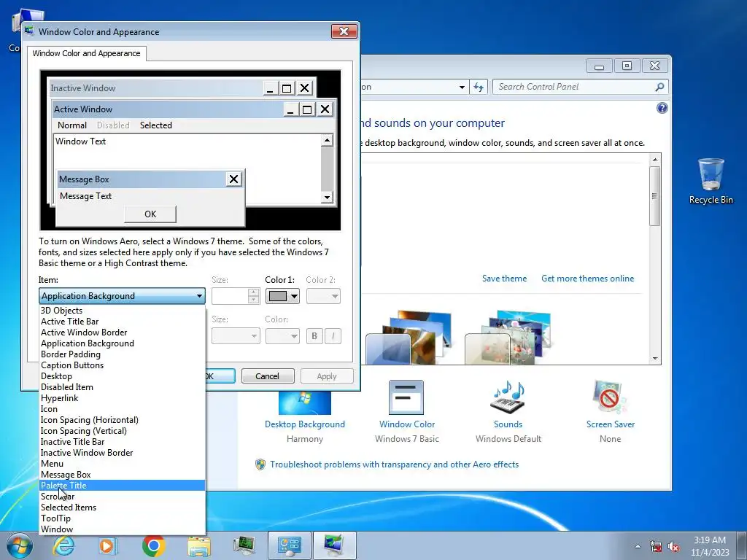Click themes list scrollbar thumb
Viewport: 747px width, 560px height.
655,195
